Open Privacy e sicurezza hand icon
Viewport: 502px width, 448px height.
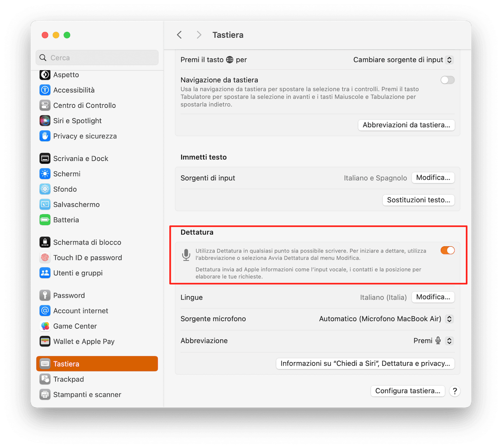click(45, 136)
